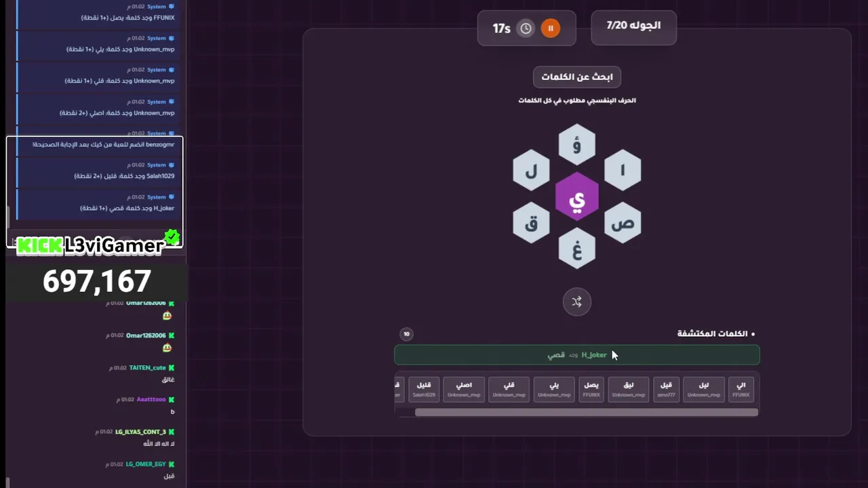This screenshot has width=868, height=488.
Task: Click the ابحث عن الكلمات heading
Action: [x=577, y=77]
